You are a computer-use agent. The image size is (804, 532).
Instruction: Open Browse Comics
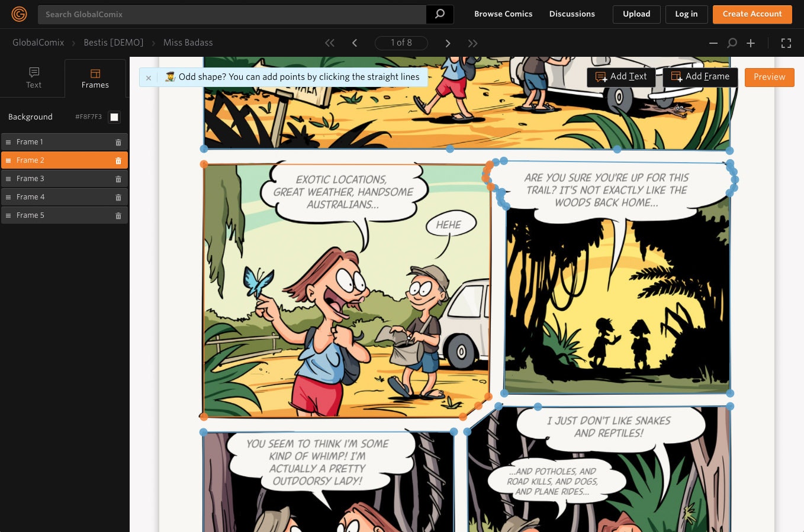point(503,14)
